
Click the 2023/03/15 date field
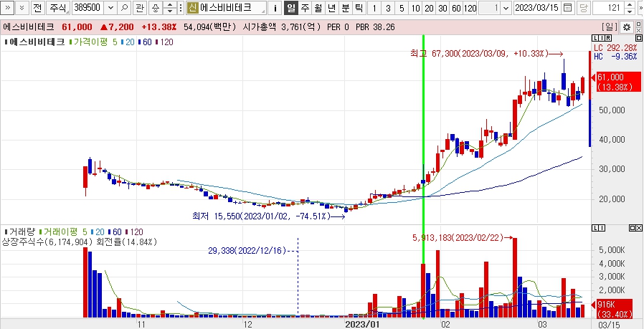click(x=537, y=7)
